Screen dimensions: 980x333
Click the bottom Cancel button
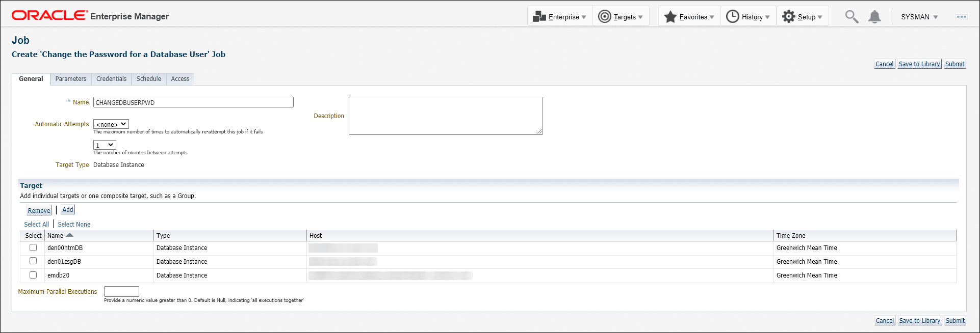(x=885, y=321)
